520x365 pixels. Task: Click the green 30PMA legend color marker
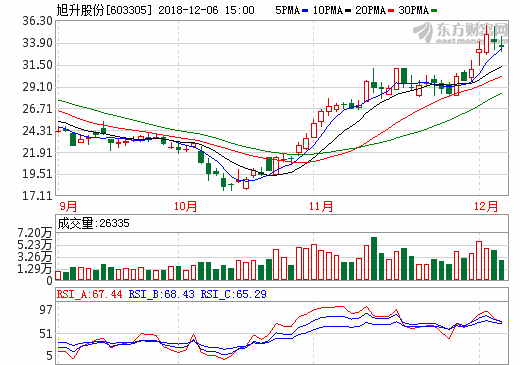pos(434,11)
